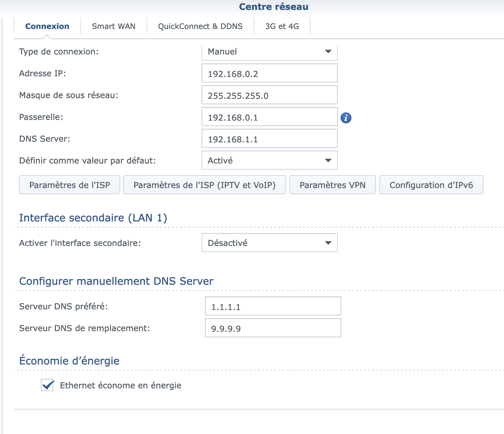Open Configuration d'IPv6 settings
Image resolution: width=504 pixels, height=434 pixels.
click(431, 185)
